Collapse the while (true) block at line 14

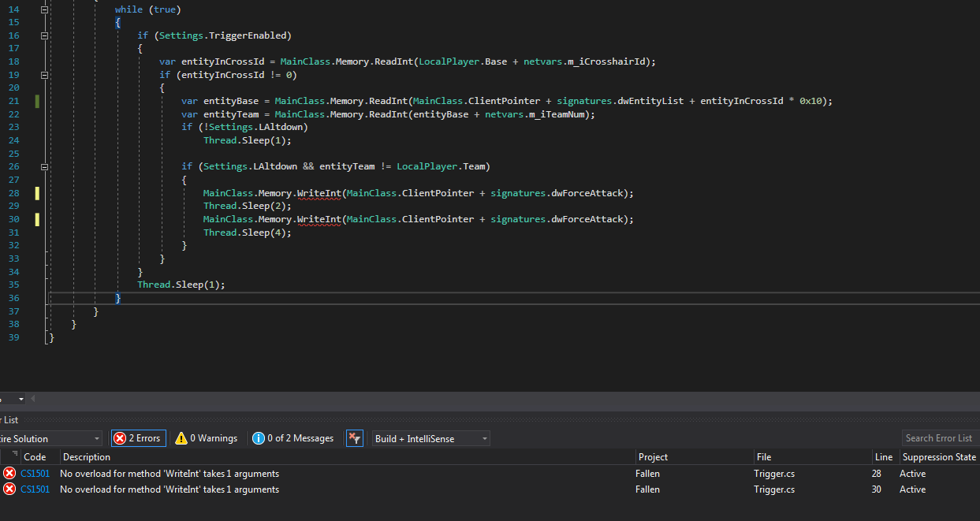pyautogui.click(x=44, y=9)
